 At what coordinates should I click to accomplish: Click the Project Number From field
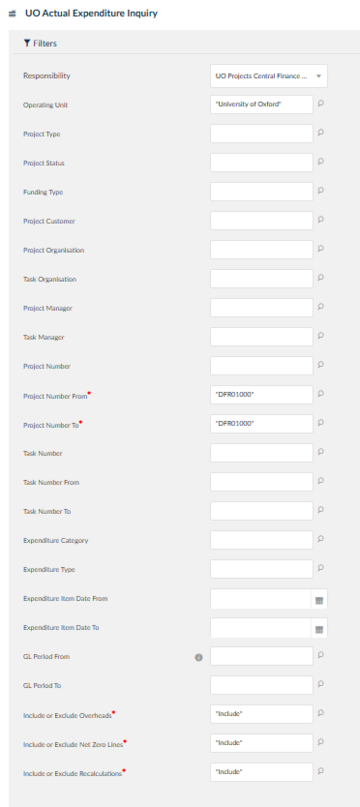[262, 395]
